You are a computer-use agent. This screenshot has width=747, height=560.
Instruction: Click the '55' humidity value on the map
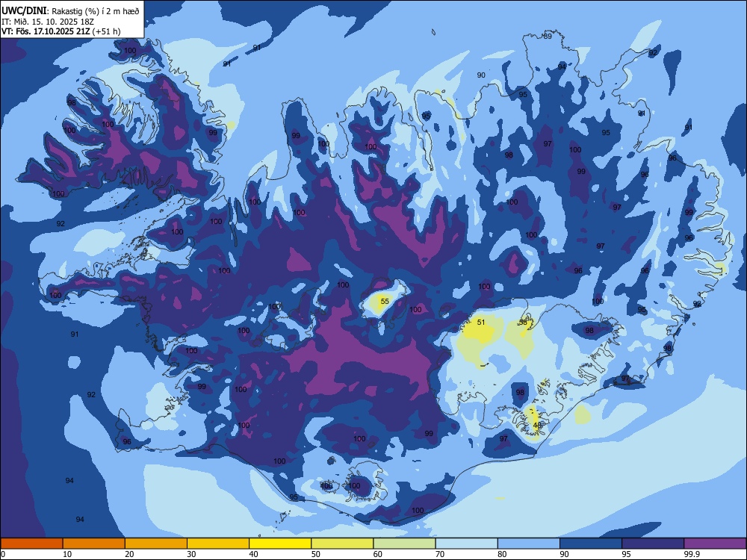(x=385, y=302)
